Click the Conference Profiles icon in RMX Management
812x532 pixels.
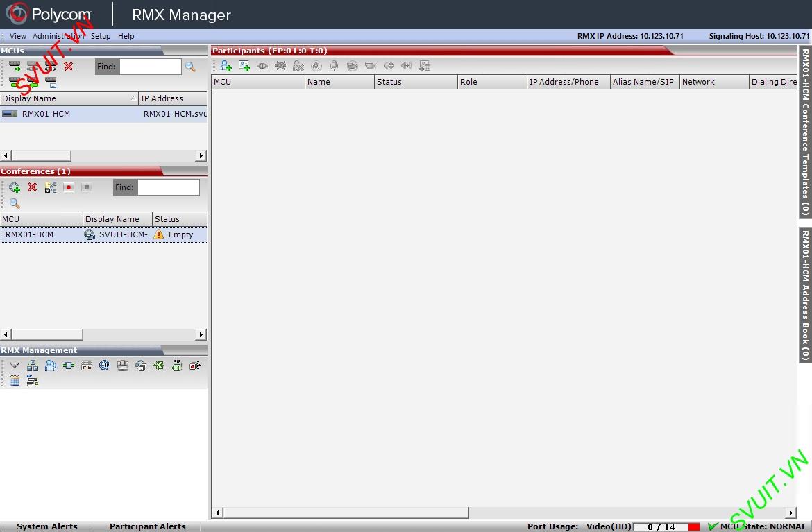pyautogui.click(x=32, y=366)
